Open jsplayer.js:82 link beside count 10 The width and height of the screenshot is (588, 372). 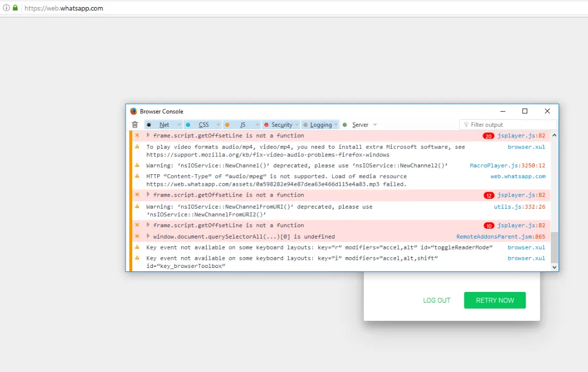[521, 225]
